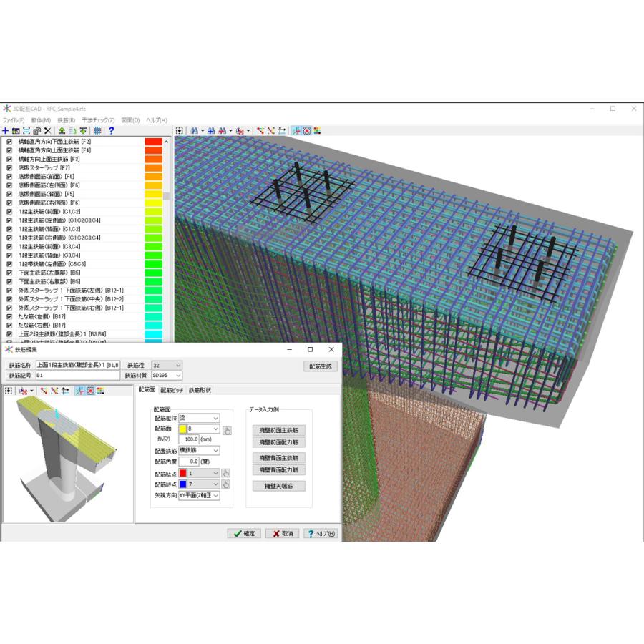Click the delete (X) icon in the main toolbar

tap(47, 131)
